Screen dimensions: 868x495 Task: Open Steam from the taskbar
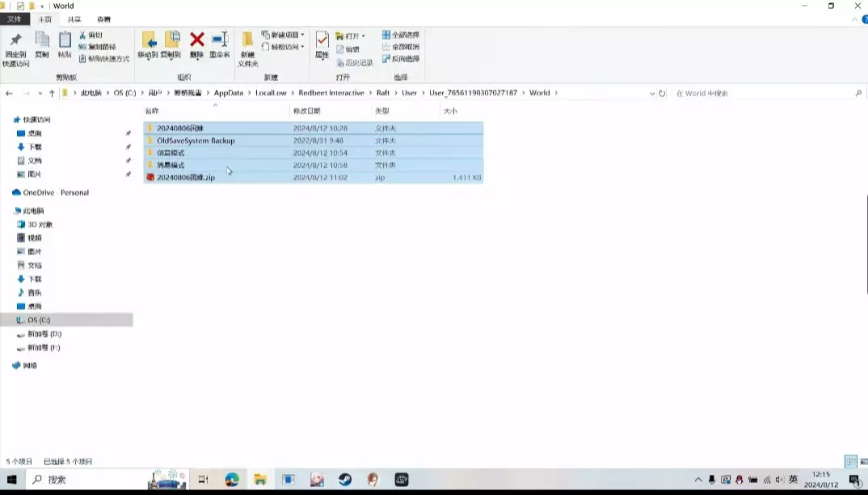pyautogui.click(x=345, y=480)
